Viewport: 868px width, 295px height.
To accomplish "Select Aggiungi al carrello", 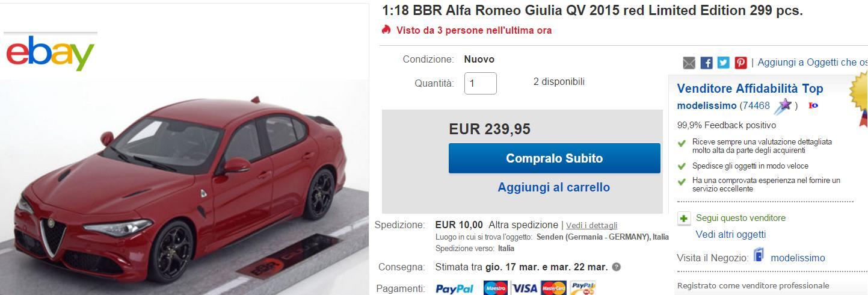I will 554,187.
